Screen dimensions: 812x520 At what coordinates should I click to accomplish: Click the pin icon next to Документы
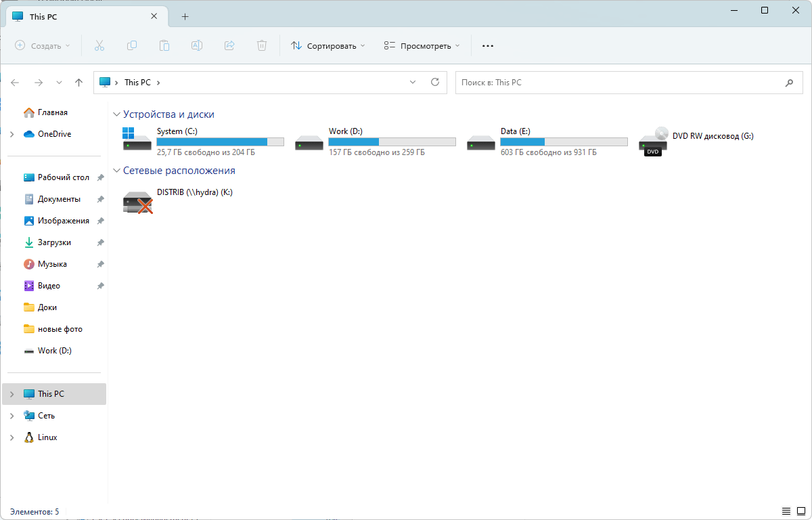pos(100,199)
